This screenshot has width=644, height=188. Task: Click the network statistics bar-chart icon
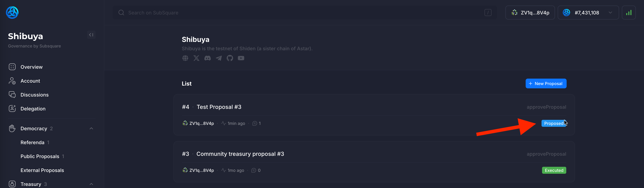[629, 13]
